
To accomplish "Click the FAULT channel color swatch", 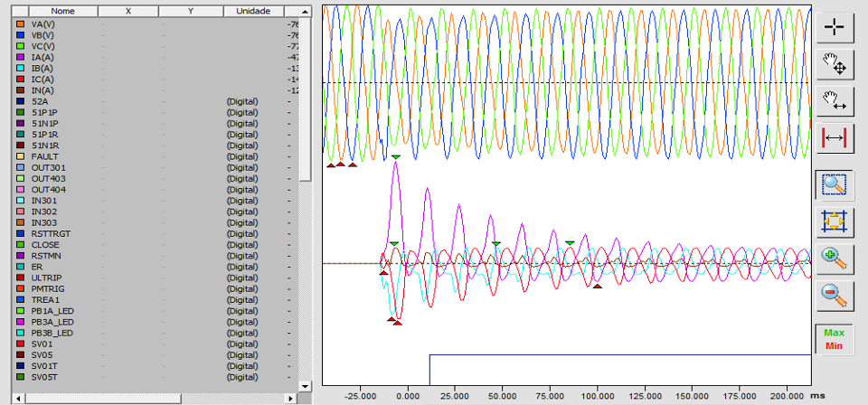I will (21, 156).
